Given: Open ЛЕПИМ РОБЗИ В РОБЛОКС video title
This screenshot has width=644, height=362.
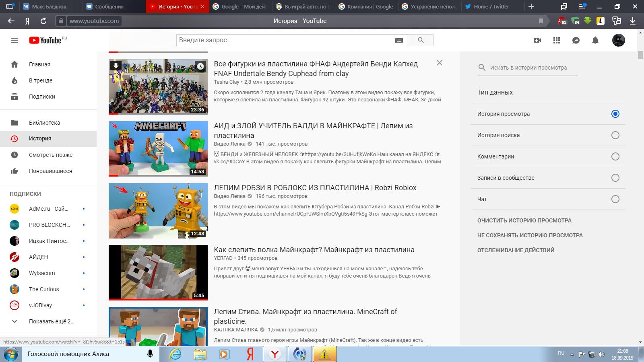Looking at the screenshot, I should pos(315,188).
